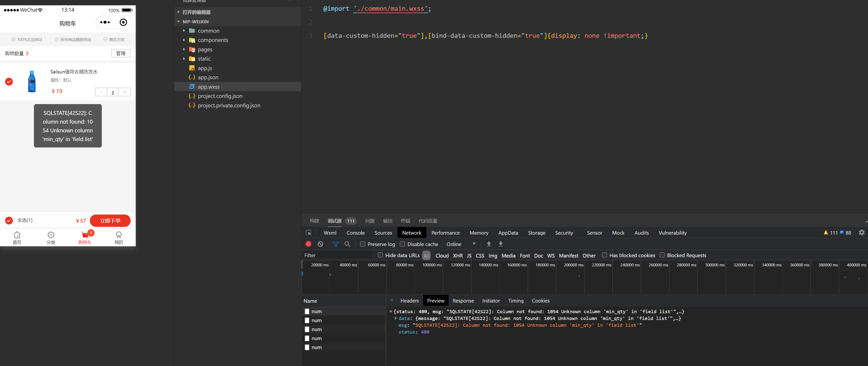Open the 终端 terminal tab
Image resolution: width=868 pixels, height=366 pixels.
(405, 221)
